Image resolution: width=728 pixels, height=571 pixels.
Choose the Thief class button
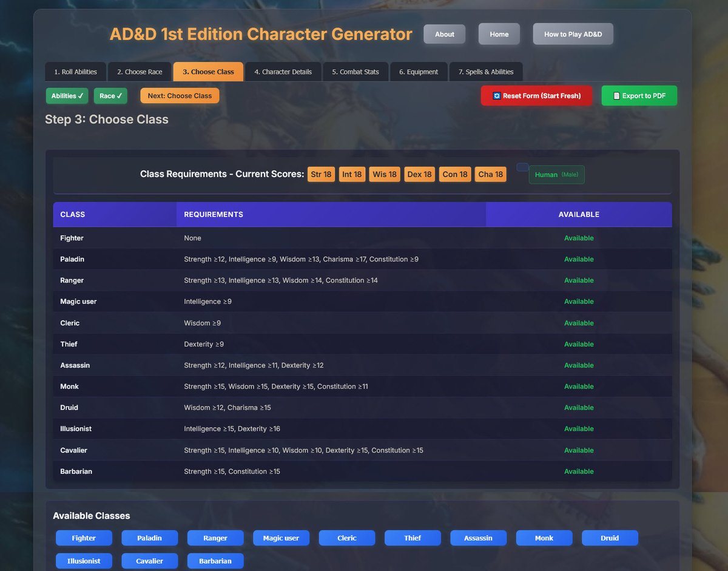[413, 538]
